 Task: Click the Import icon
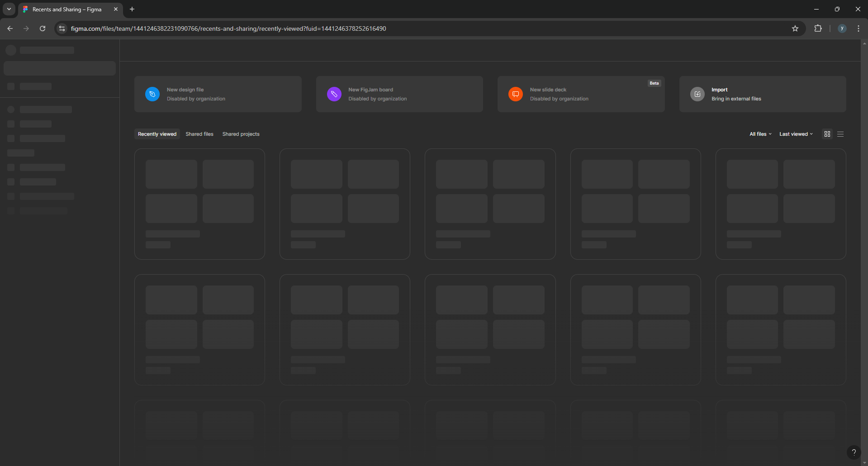[x=697, y=94]
